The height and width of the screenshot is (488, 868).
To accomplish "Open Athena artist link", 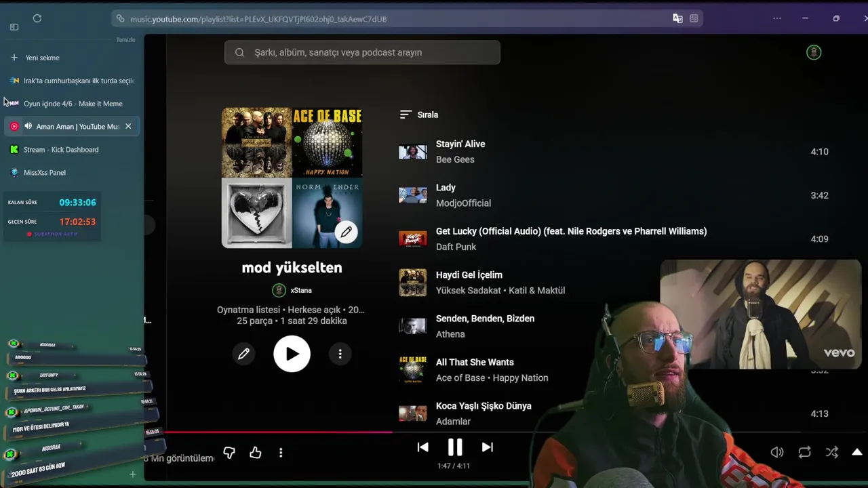I will point(450,334).
